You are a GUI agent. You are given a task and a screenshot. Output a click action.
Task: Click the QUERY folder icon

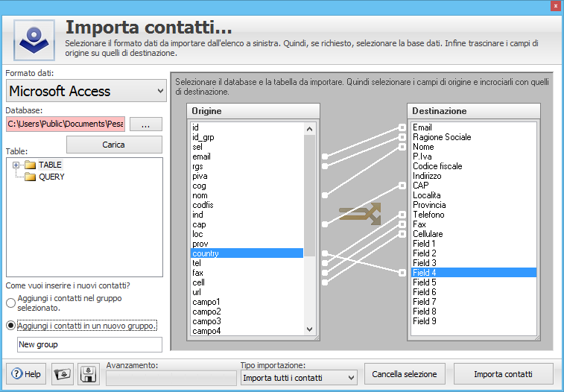click(31, 177)
